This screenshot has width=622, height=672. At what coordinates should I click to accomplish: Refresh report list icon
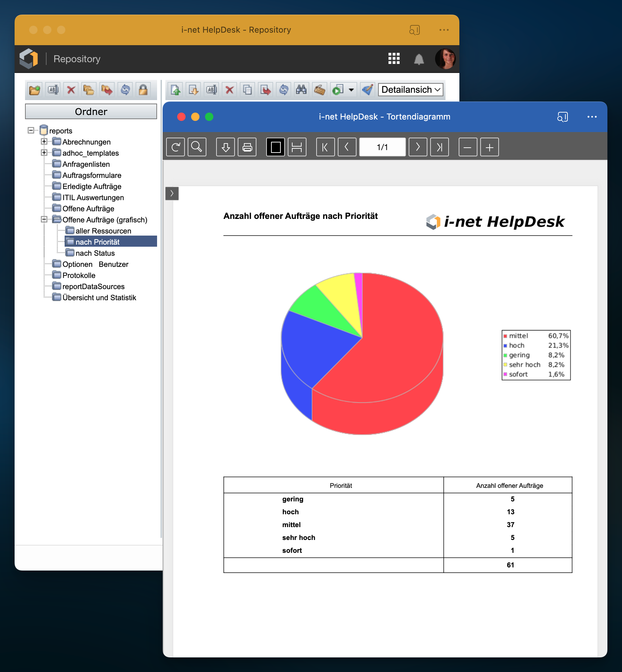click(284, 90)
